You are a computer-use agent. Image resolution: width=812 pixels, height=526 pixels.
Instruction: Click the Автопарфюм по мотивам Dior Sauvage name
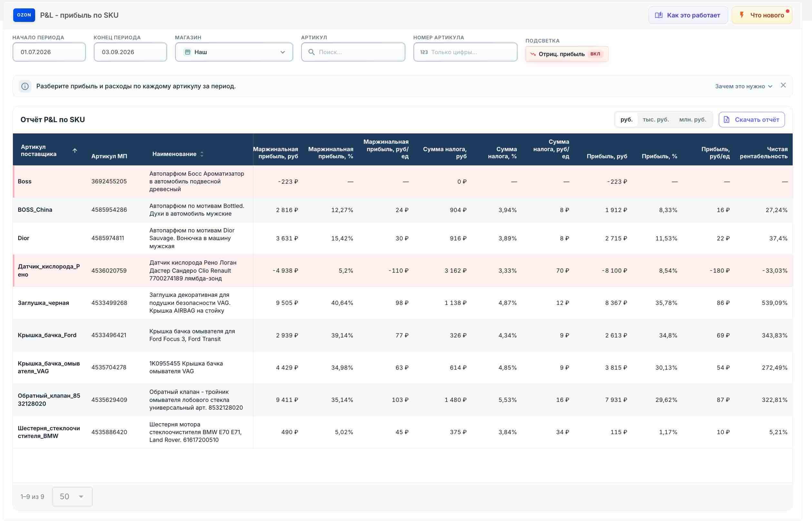click(x=192, y=238)
